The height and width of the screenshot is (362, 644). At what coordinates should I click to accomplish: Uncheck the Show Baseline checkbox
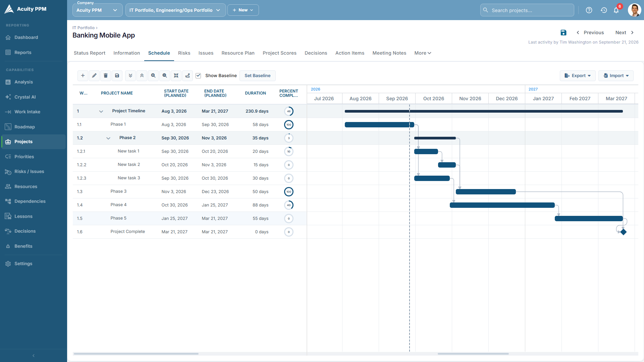[198, 76]
